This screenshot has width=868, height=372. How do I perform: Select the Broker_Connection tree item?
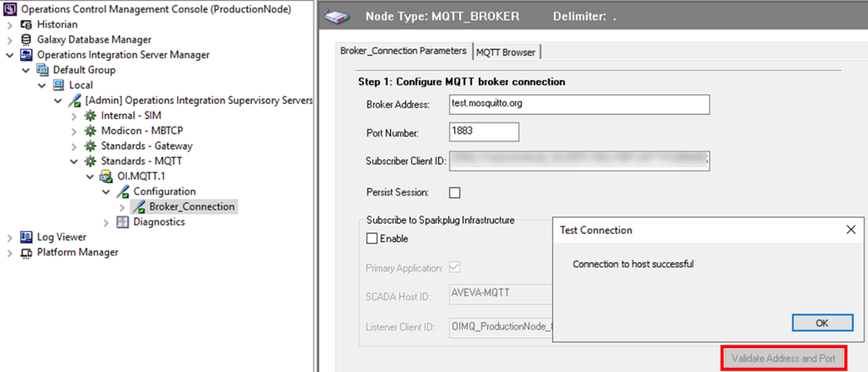click(x=192, y=206)
